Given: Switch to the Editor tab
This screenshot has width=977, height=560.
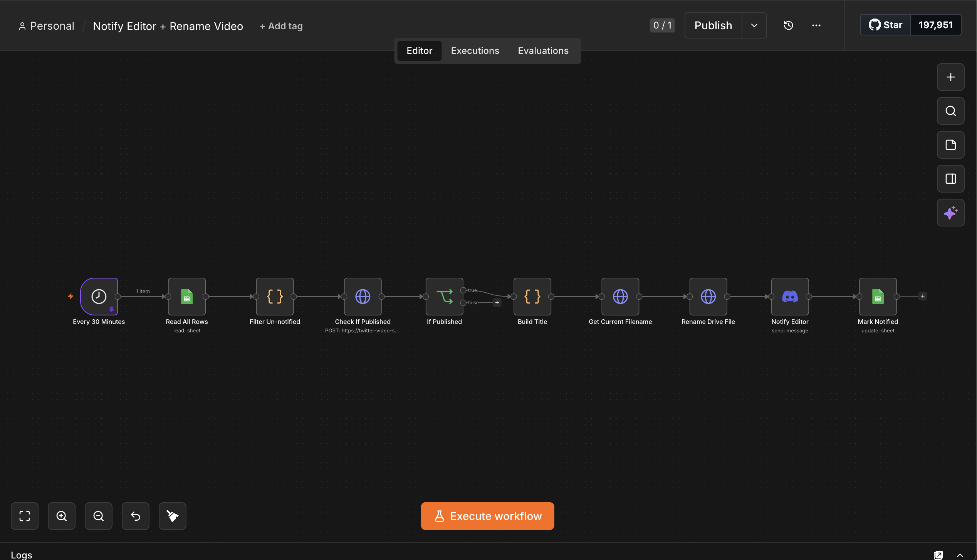Looking at the screenshot, I should 419,51.
